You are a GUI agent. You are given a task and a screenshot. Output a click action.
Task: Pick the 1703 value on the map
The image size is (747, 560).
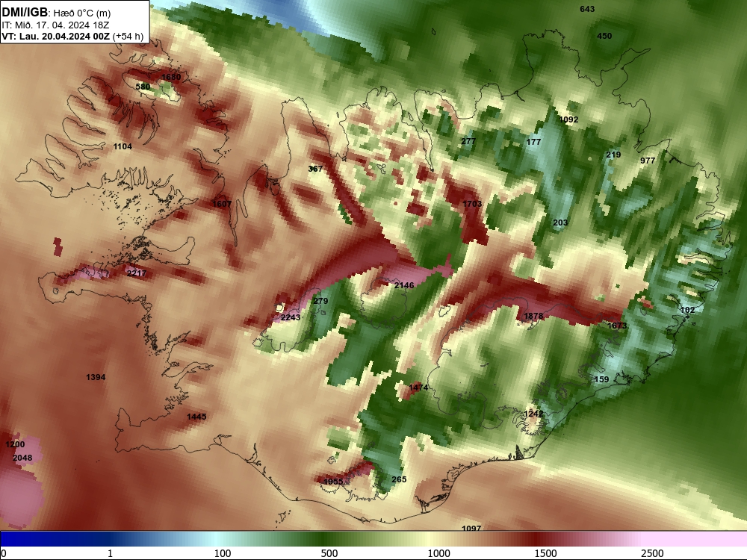pyautogui.click(x=472, y=204)
